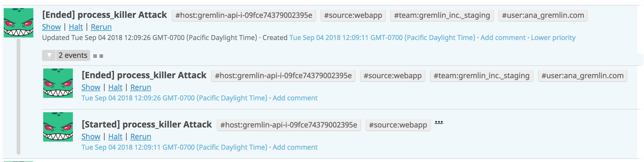Viewport: 644px width, 162px height.
Task: Select the #team:gremlin_inc._staging tag of the top event
Action: (x=442, y=15)
